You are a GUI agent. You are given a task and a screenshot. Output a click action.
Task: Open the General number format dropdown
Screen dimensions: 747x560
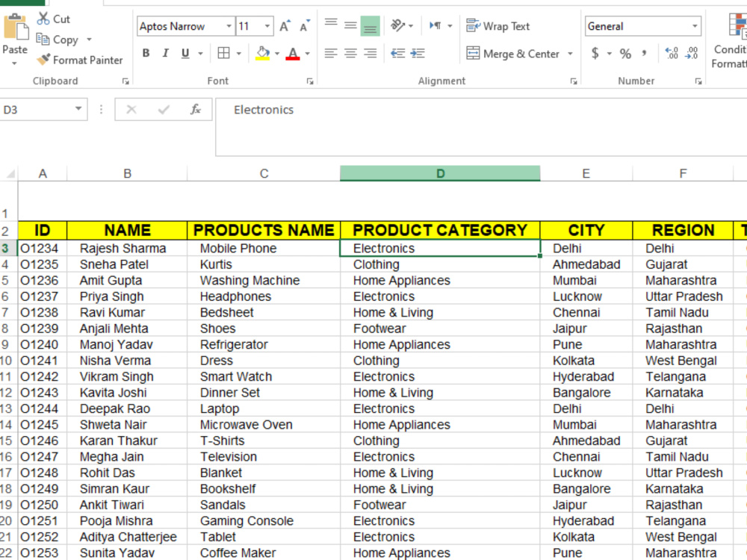[695, 26]
